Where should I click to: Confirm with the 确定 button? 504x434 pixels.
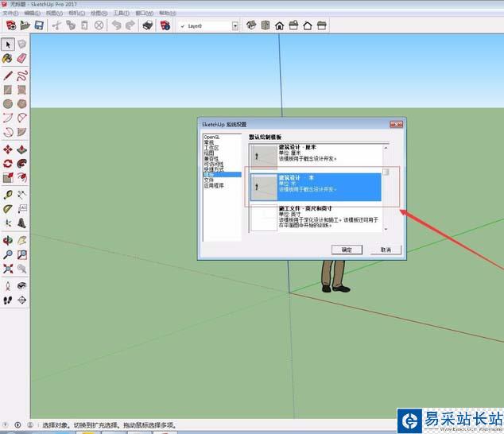pos(347,250)
